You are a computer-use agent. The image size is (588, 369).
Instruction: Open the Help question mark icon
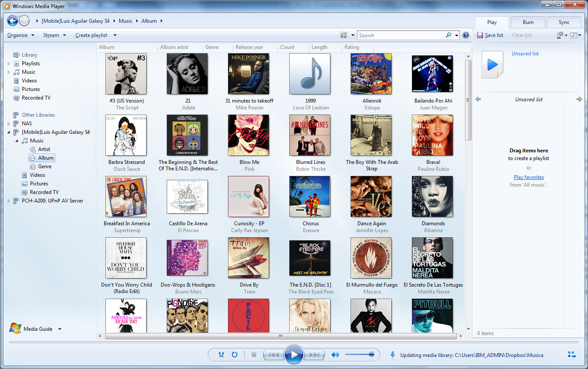tap(466, 35)
